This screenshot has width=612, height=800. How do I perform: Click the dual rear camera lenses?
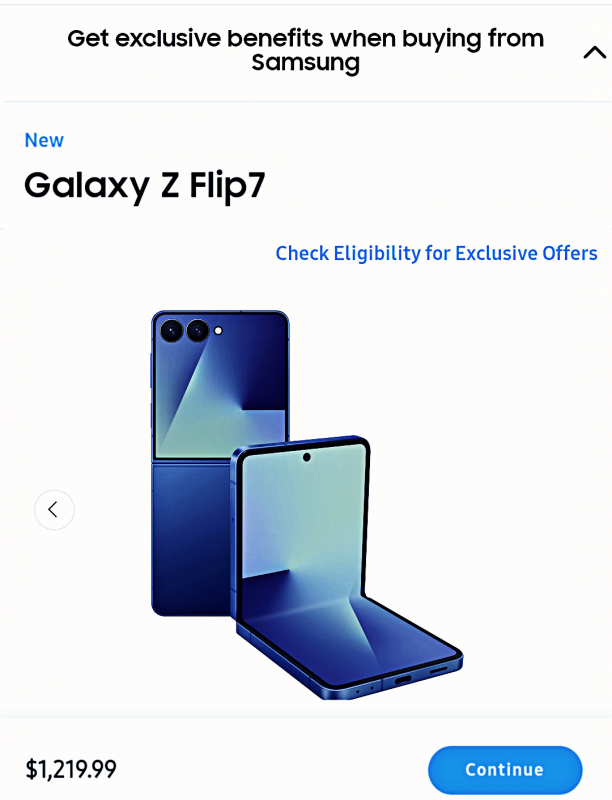184,331
